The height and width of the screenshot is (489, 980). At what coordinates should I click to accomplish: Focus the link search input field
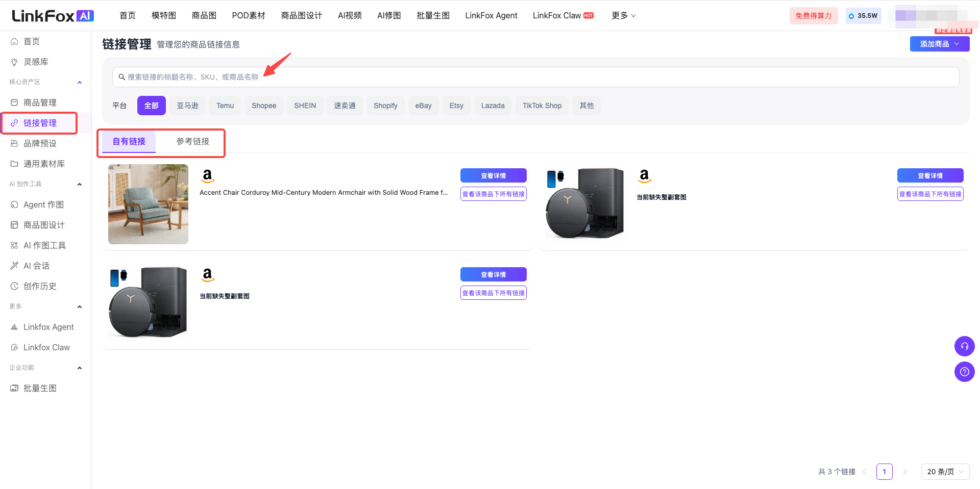(536, 77)
